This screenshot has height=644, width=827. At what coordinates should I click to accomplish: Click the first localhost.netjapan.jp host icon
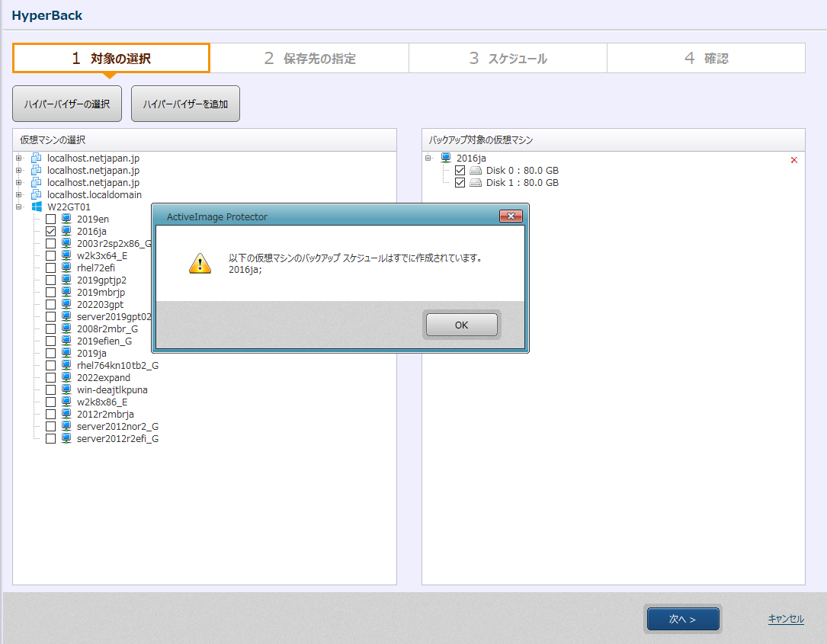pyautogui.click(x=37, y=158)
